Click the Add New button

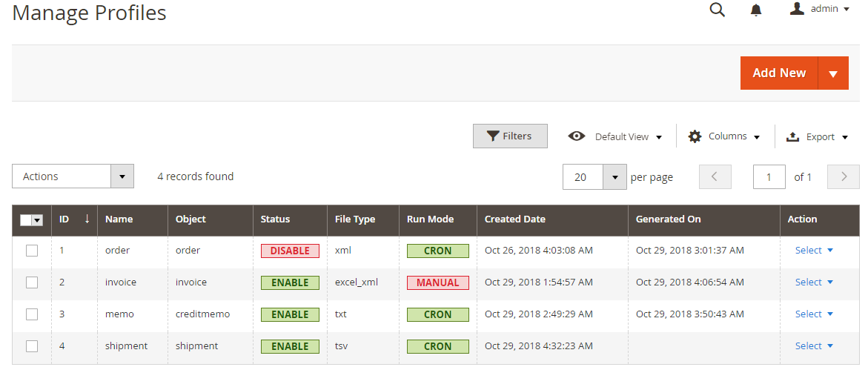pos(779,73)
